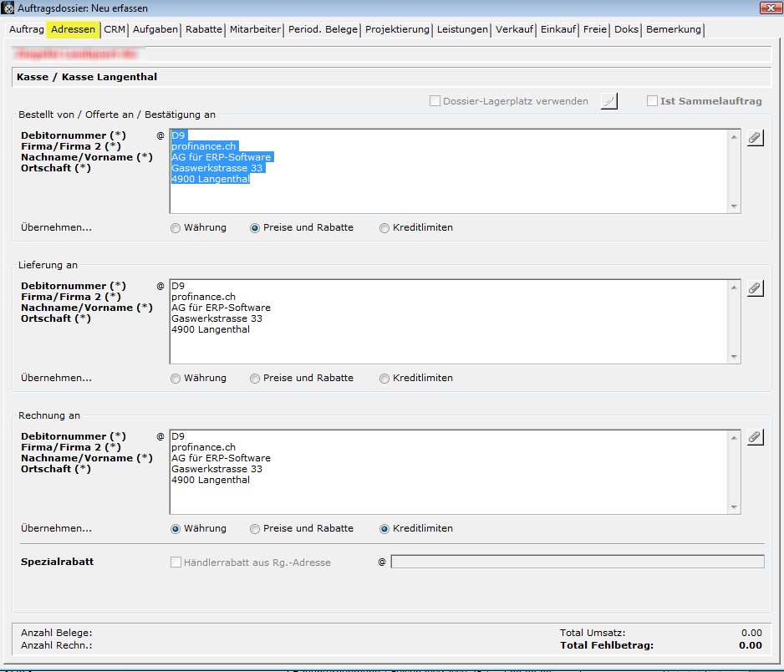Select Kreditlimiten radio in Lieferung an section

point(384,379)
